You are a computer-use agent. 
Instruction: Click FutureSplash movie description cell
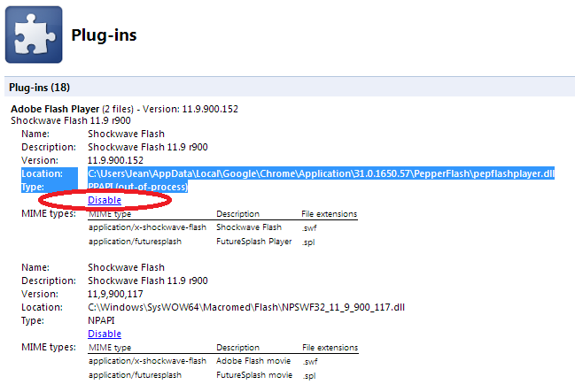(254, 375)
